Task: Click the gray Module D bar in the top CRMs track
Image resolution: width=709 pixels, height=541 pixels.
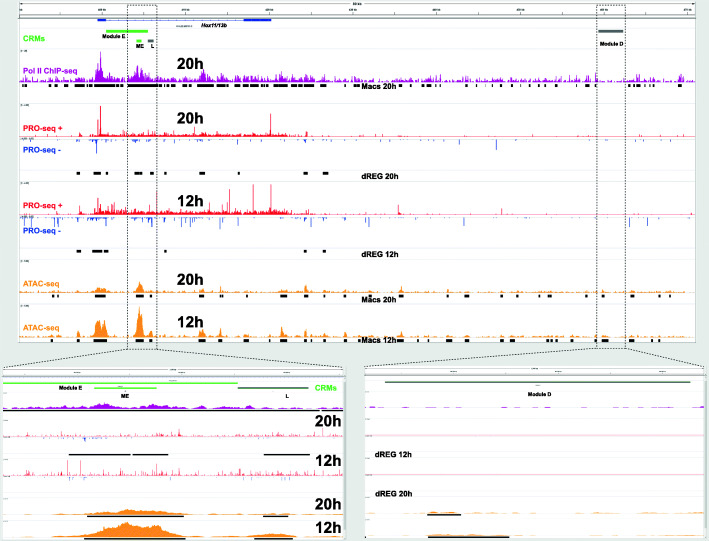Action: point(610,32)
